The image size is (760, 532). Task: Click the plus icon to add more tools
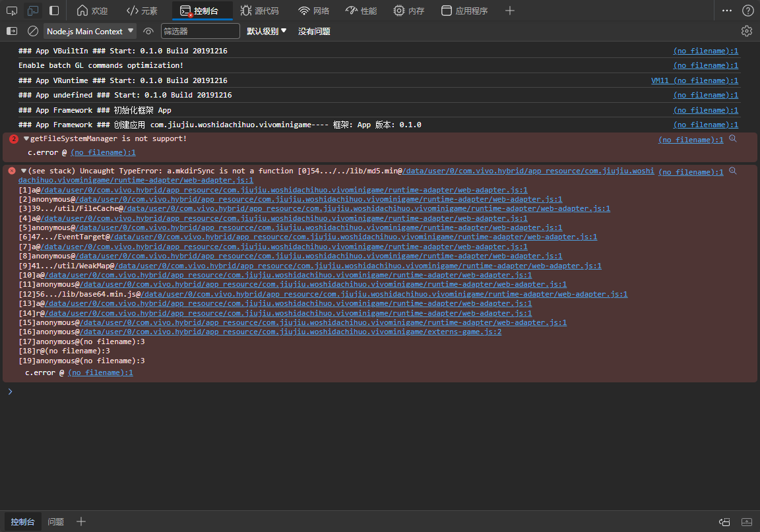[509, 11]
